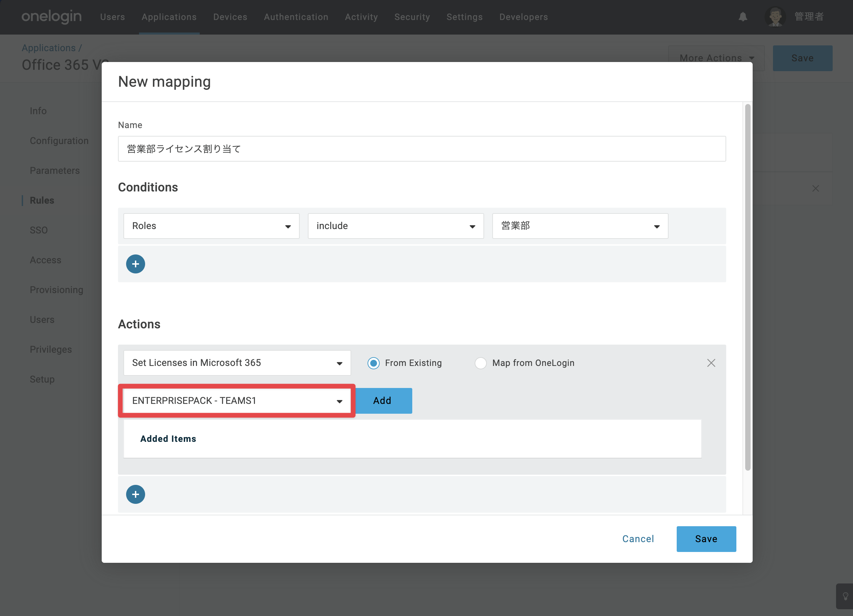
Task: Click the dialog vertical scrollbar
Action: 748,287
